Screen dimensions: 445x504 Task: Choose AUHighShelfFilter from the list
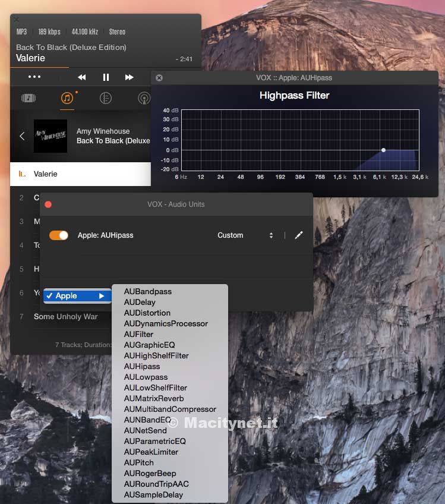[170, 356]
